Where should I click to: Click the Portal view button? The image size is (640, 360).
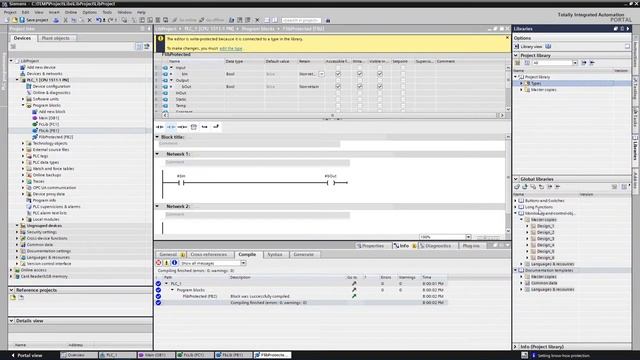pos(26,356)
